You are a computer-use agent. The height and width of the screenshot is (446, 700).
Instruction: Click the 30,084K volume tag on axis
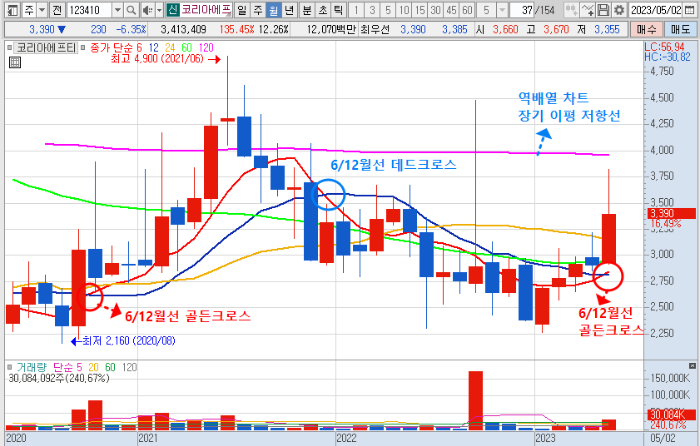point(671,414)
